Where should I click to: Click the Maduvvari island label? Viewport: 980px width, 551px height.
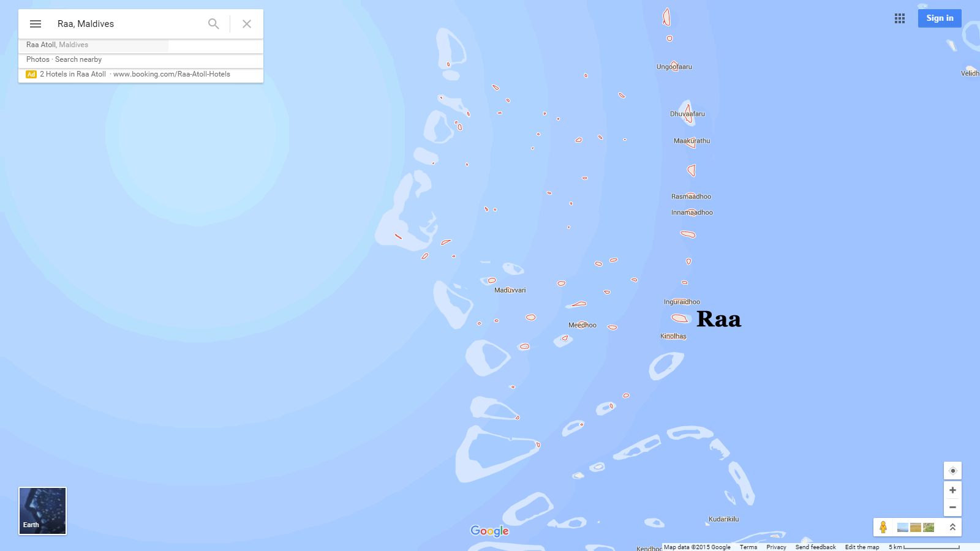pos(510,290)
